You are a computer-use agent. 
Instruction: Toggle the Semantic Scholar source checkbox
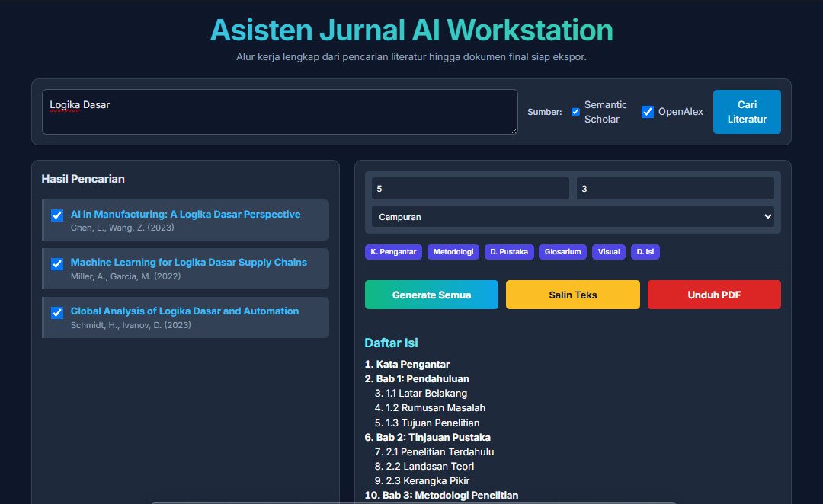[x=575, y=112]
